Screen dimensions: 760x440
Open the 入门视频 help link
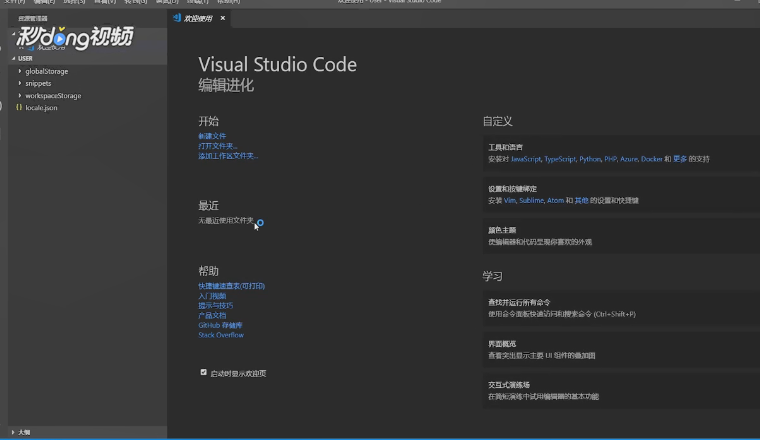point(212,296)
